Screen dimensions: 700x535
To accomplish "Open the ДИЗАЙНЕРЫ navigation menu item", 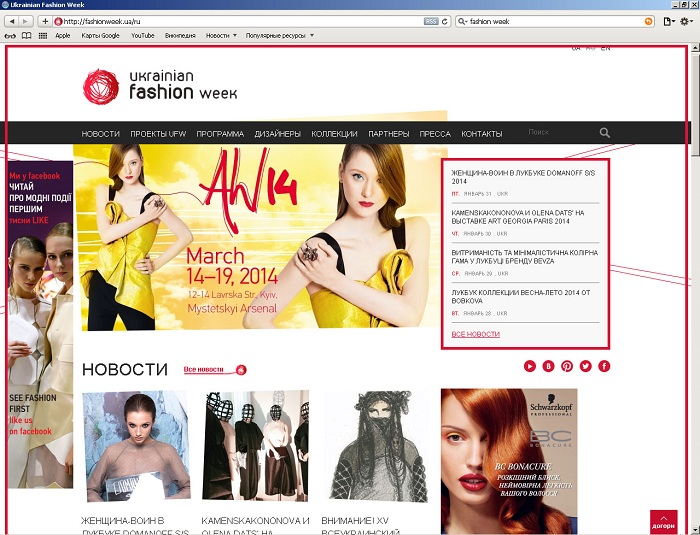I will click(x=277, y=134).
